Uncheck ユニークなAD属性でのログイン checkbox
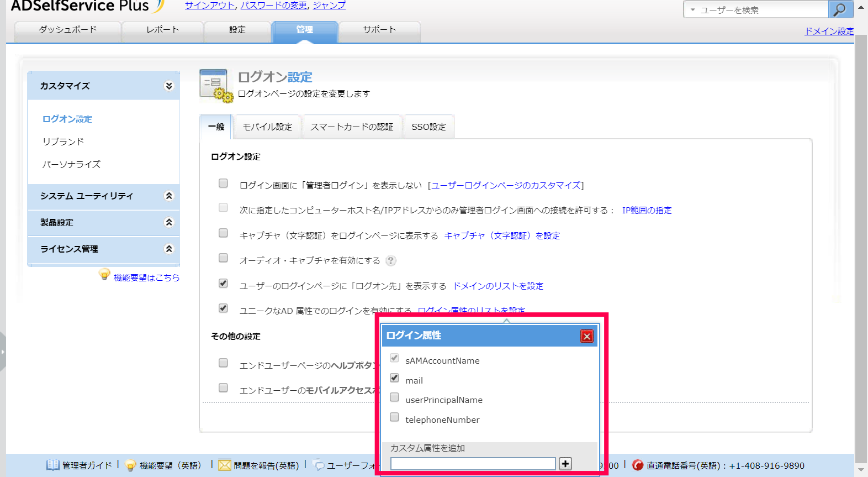Viewport: 868px width, 477px height. (x=223, y=308)
